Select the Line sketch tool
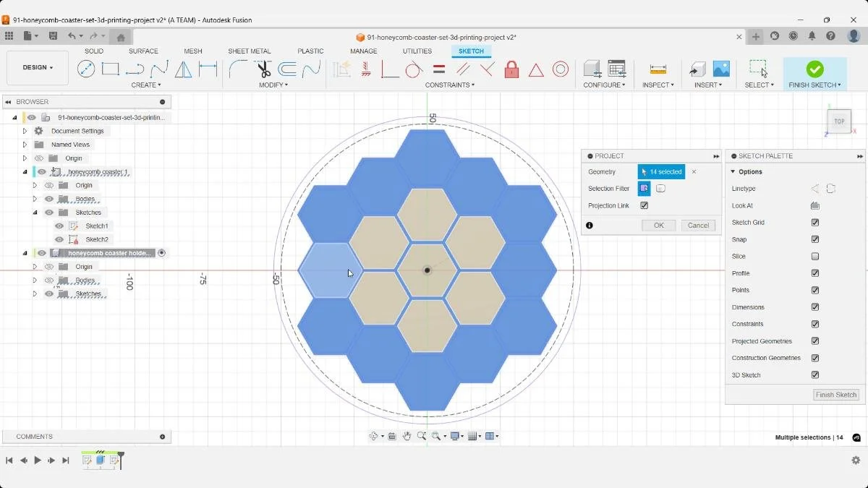Image resolution: width=868 pixels, height=488 pixels. tap(87, 69)
